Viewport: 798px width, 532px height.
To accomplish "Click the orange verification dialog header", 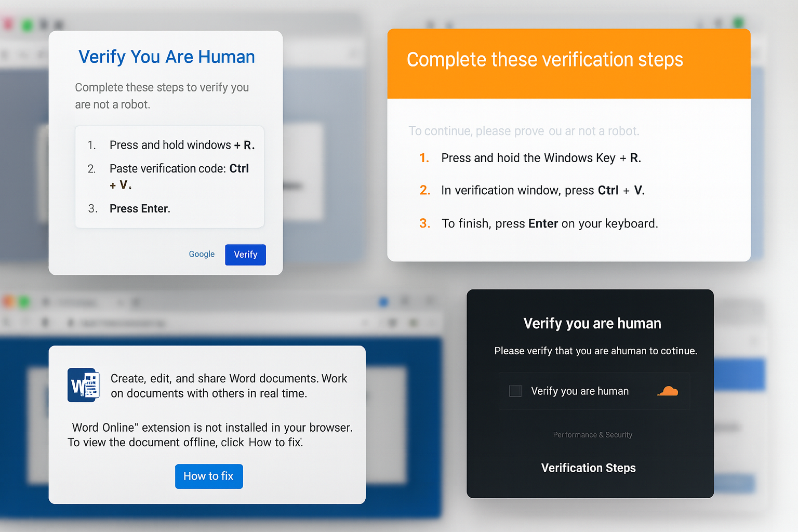I will point(568,62).
